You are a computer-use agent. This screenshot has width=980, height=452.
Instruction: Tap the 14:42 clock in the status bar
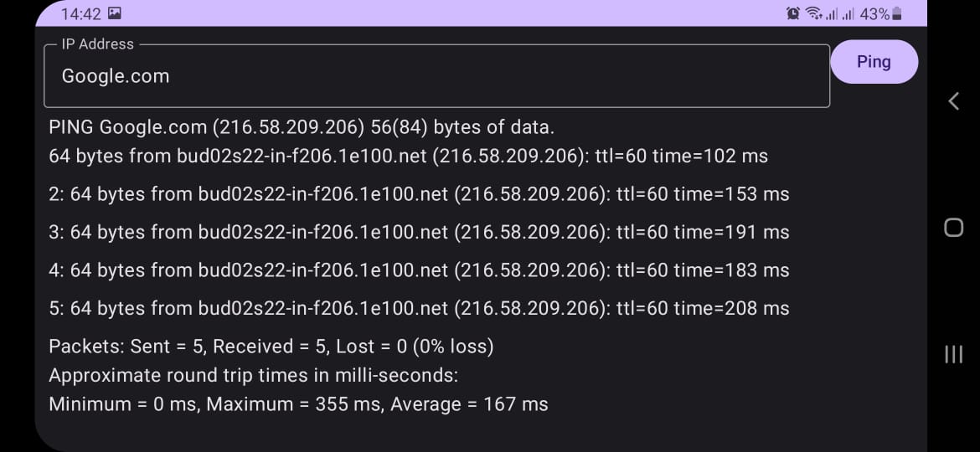81,14
